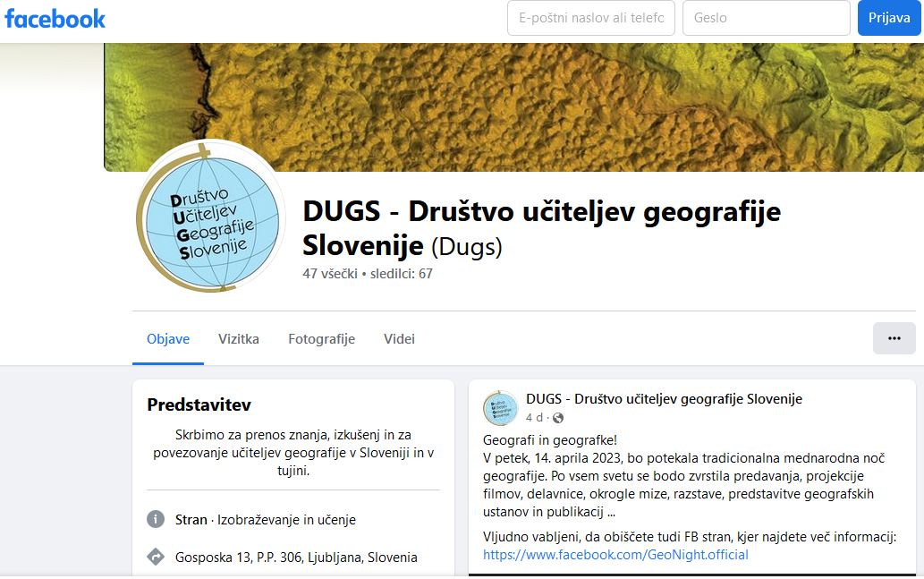924x579 pixels.
Task: Click the directions arrow icon by address
Action: [156, 557]
